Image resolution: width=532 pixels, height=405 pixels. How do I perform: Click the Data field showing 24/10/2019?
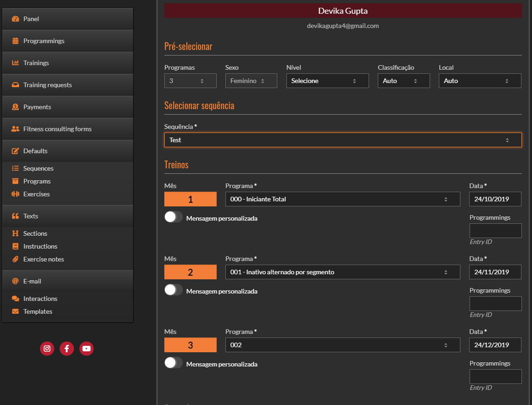pos(495,199)
